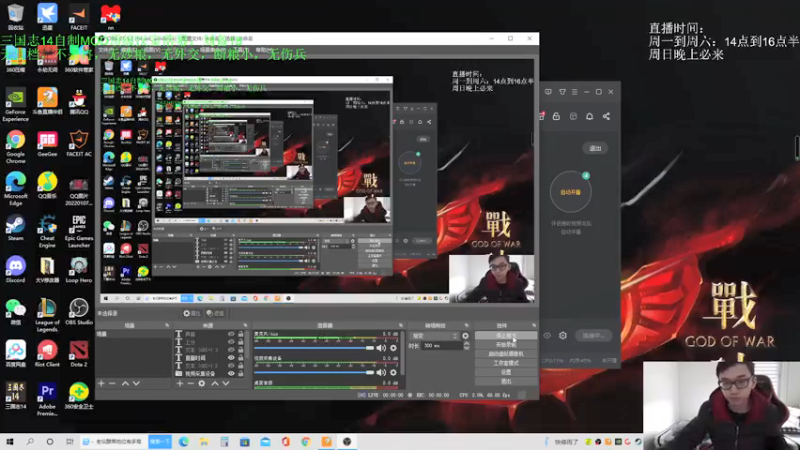800x450 pixels.
Task: Click the share icon in companion window
Action: click(606, 117)
